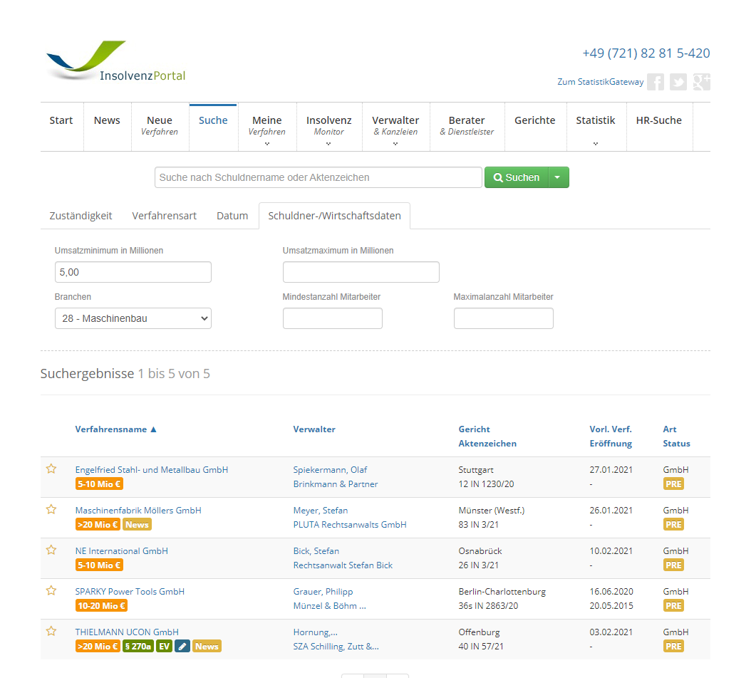This screenshot has width=751, height=700.
Task: Click the PRE status badge for Offenburg row
Action: pyautogui.click(x=673, y=647)
